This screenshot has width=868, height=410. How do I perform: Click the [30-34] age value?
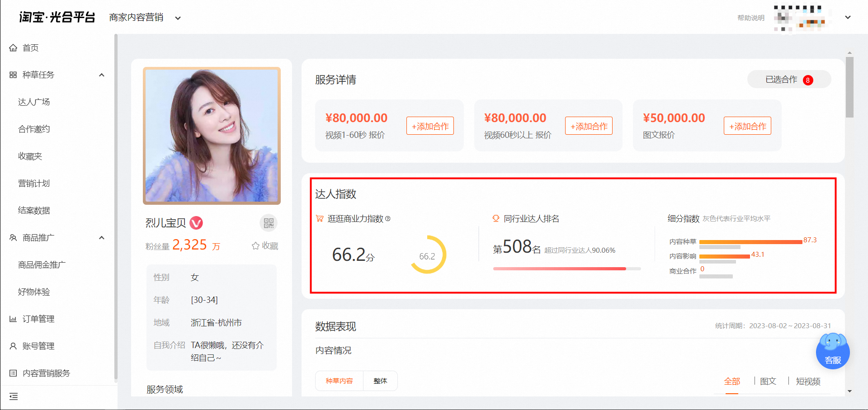(x=204, y=300)
